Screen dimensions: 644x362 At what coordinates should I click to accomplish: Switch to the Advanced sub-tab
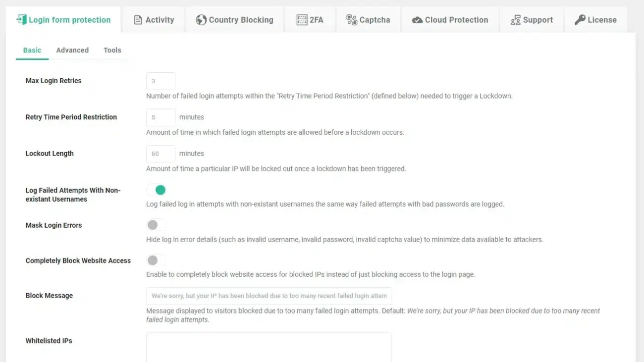[72, 50]
